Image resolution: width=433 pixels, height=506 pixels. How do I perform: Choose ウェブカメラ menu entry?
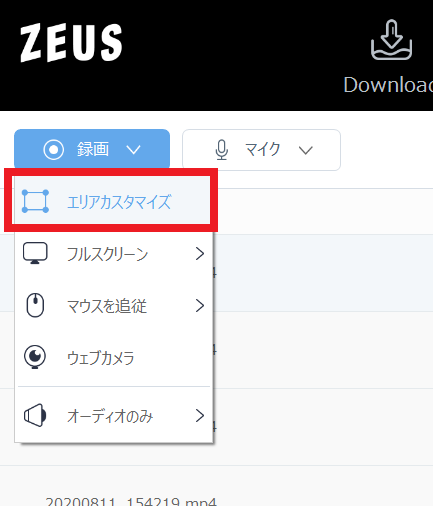pos(113,357)
